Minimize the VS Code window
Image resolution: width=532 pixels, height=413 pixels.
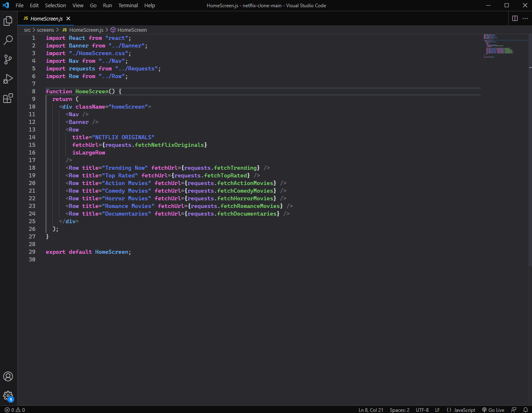(488, 5)
